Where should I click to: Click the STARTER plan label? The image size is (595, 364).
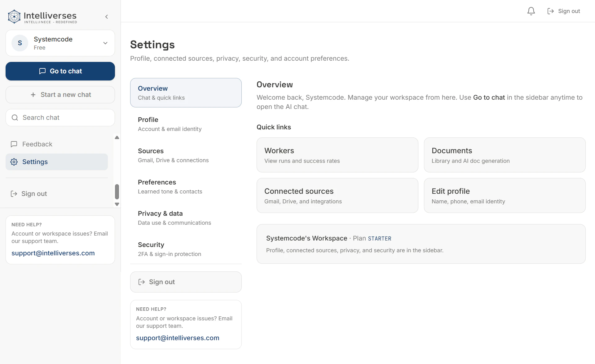point(380,239)
